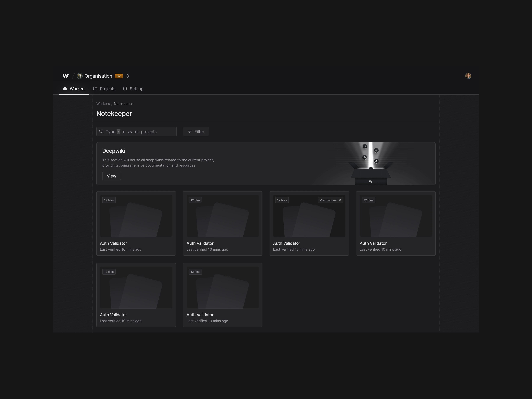This screenshot has height=399, width=532.
Task: Click the folder icon beside Projects
Action: coord(95,89)
